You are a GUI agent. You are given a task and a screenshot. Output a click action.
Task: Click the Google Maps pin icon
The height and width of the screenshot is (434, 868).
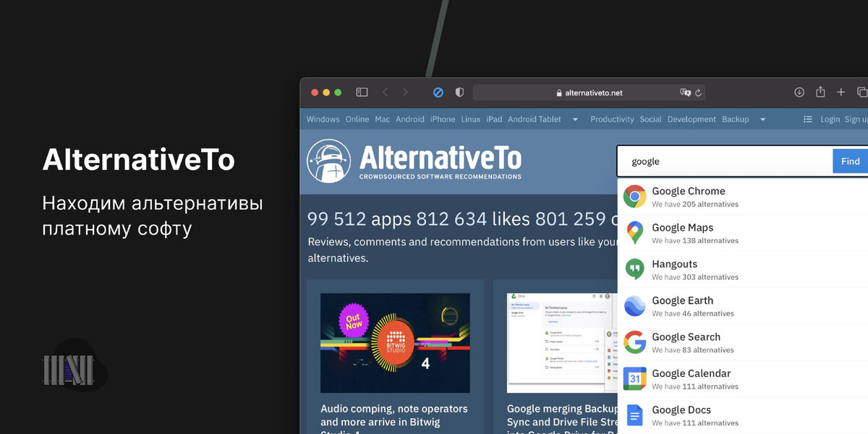coord(634,232)
